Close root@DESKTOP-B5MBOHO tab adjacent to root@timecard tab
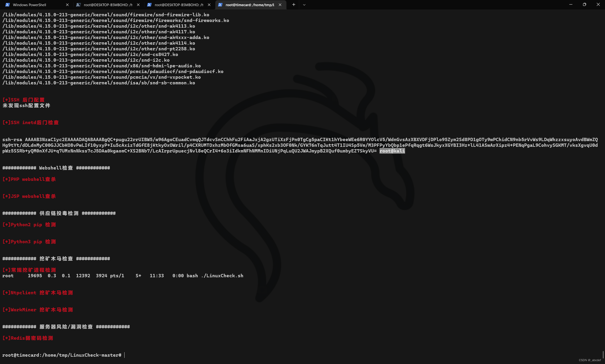Image resolution: width=605 pixels, height=364 pixels. (x=209, y=5)
